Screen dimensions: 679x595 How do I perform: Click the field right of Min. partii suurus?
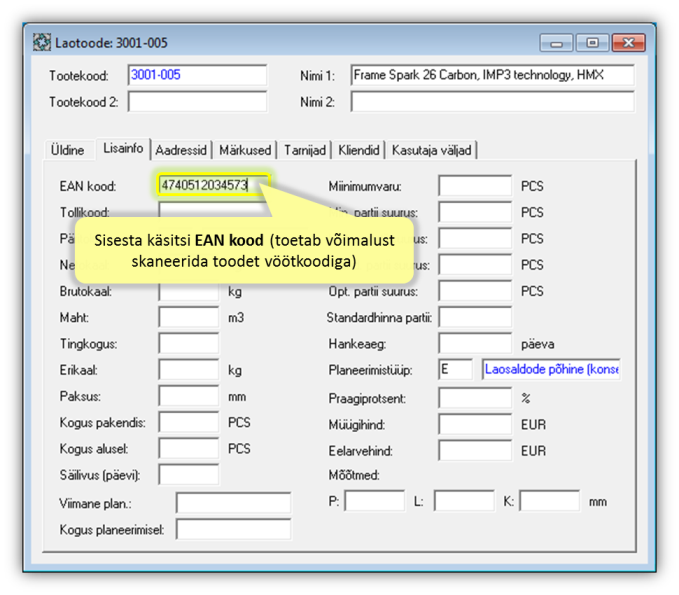pyautogui.click(x=475, y=212)
